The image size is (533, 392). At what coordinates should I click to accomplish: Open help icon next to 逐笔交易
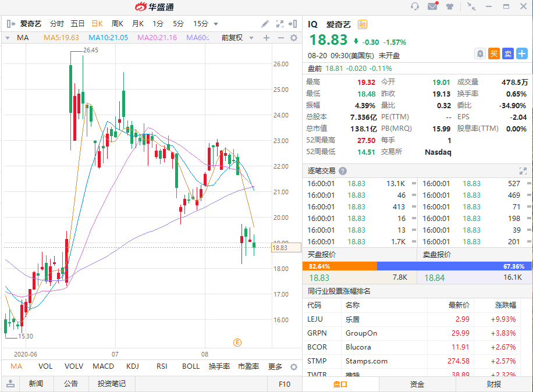343,171
